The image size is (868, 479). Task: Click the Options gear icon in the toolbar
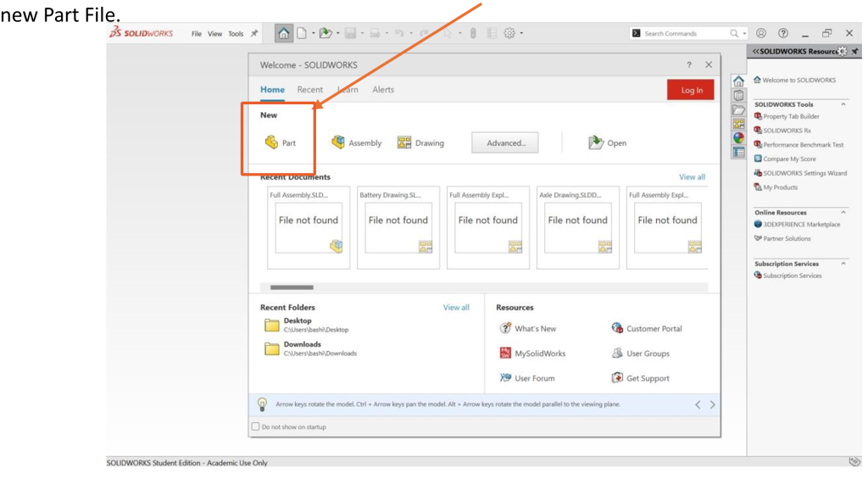(x=509, y=33)
